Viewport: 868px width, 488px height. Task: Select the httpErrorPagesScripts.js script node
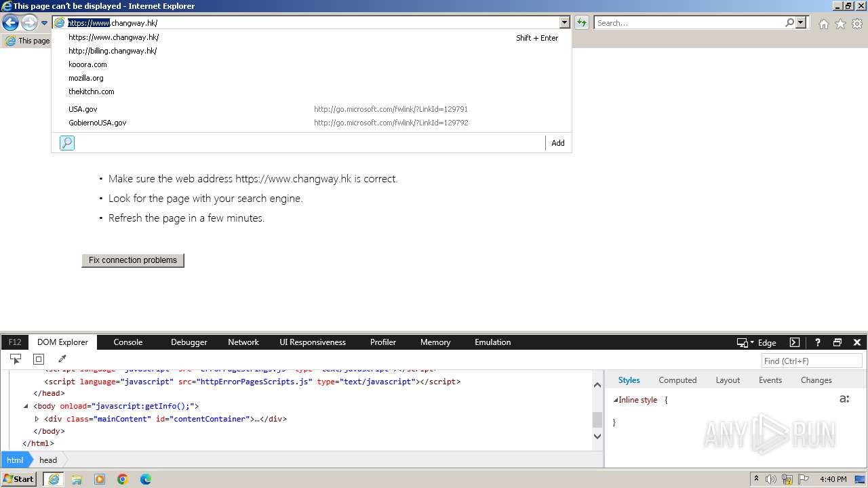point(252,382)
